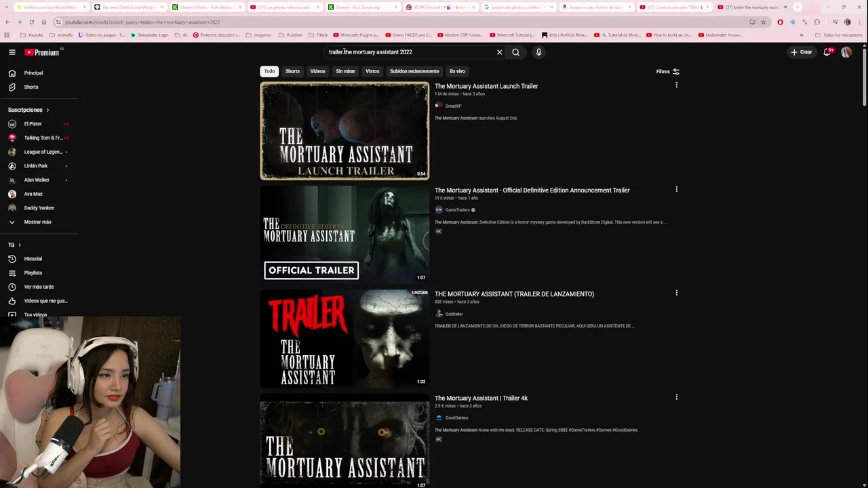Image resolution: width=868 pixels, height=488 pixels.
Task: Open GameTrailers channel link
Action: tap(457, 210)
